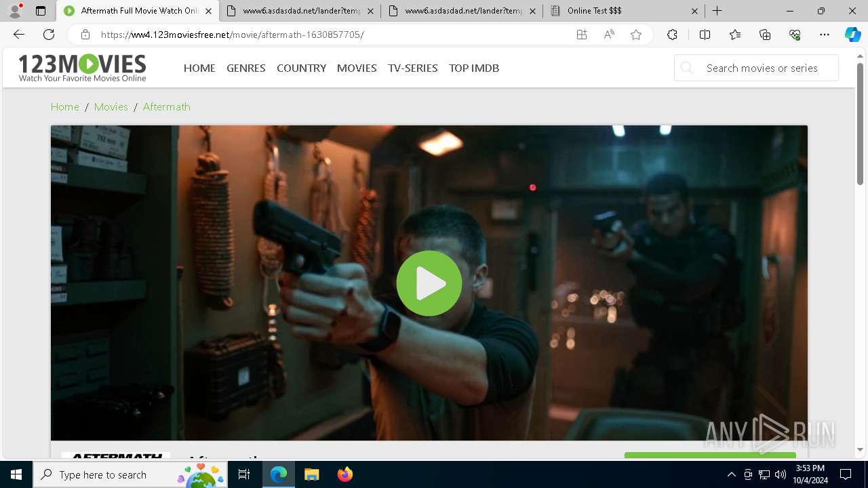The width and height of the screenshot is (868, 488).
Task: Refresh the current page
Action: tap(49, 35)
